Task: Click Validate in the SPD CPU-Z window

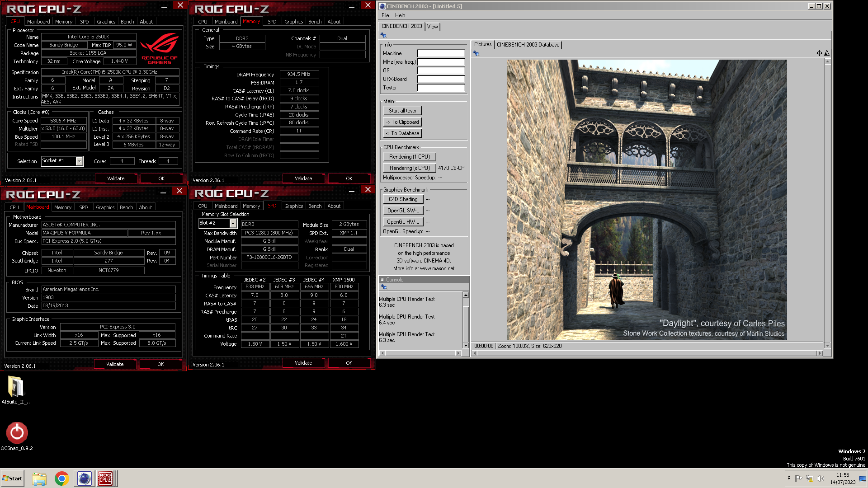Action: (303, 363)
